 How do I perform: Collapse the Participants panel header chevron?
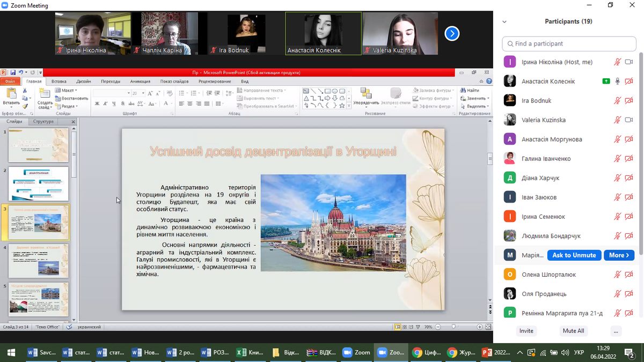coord(504,22)
